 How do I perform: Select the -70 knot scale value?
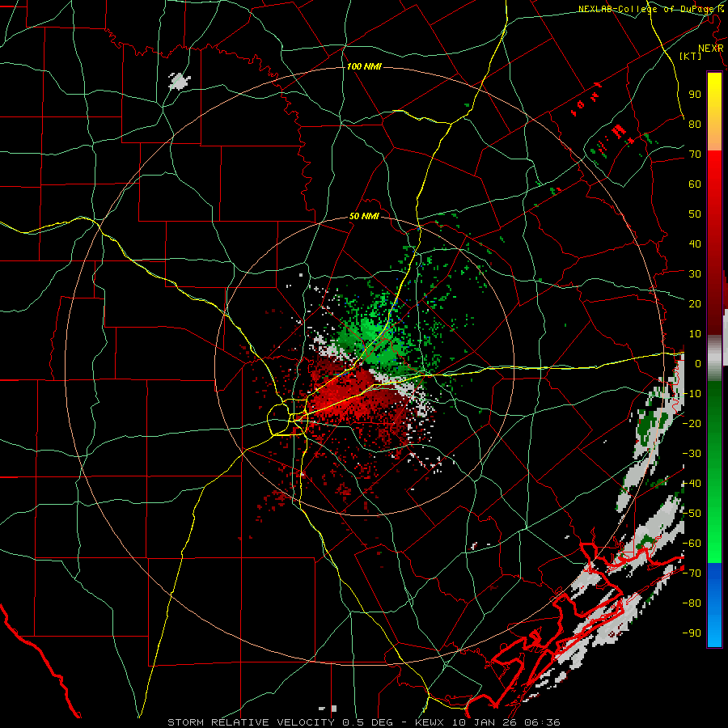tap(692, 574)
